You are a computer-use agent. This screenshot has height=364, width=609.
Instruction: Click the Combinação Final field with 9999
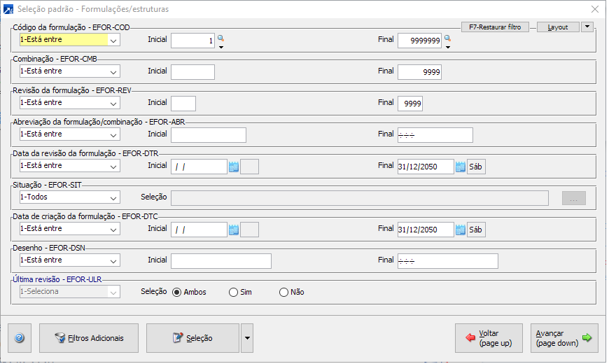point(419,72)
